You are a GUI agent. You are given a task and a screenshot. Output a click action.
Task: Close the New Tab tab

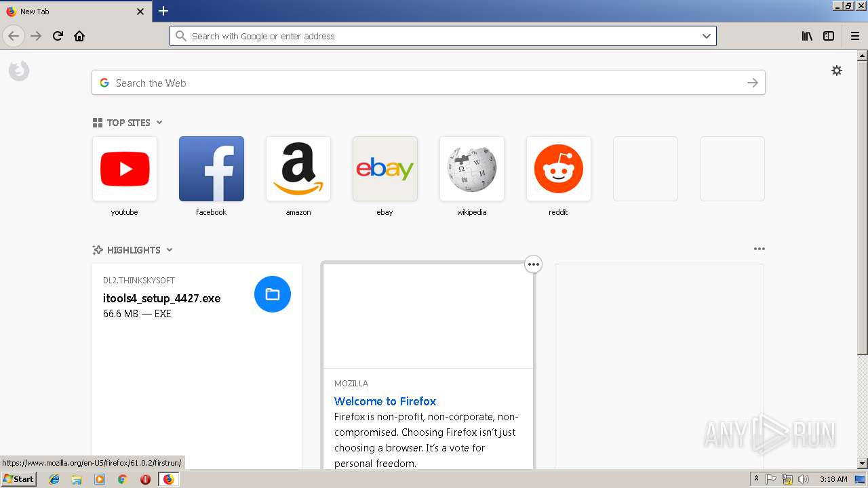click(140, 12)
